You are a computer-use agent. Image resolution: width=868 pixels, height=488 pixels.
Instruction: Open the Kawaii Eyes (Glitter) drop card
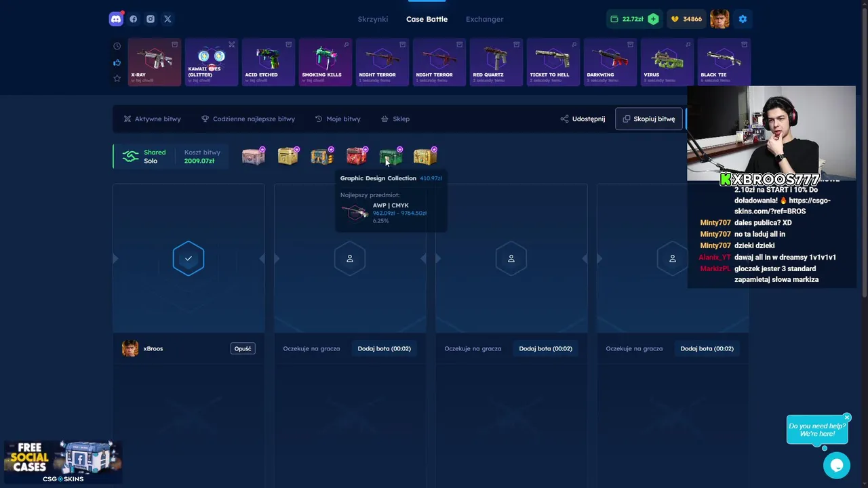[x=212, y=62]
